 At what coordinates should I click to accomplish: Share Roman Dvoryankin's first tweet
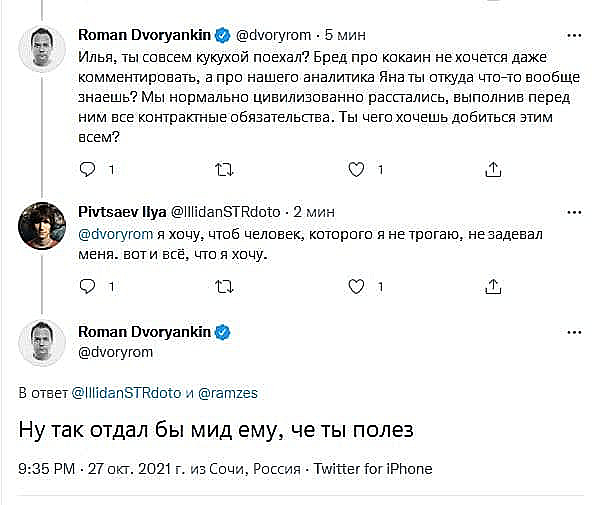pyautogui.click(x=493, y=169)
